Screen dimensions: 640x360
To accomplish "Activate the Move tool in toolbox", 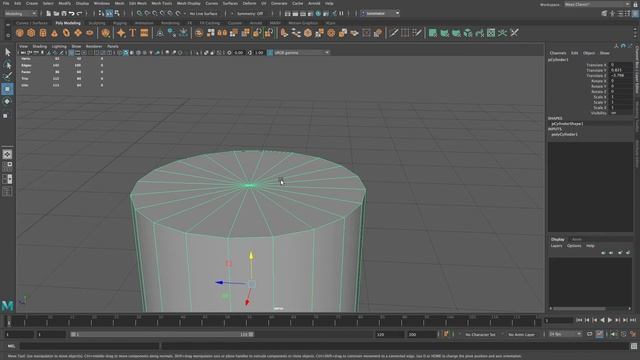I will pos(7,89).
